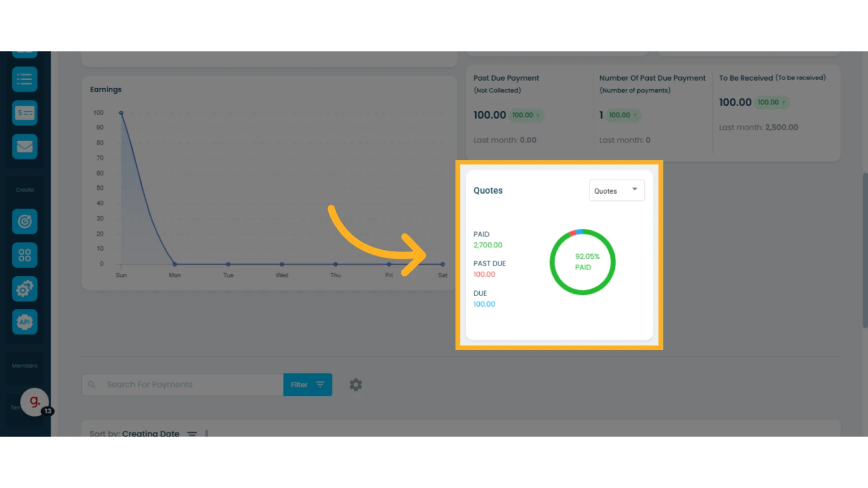Click the Past Due Payment 100.00 amount
Screen dimensions: 868x488
(489, 115)
